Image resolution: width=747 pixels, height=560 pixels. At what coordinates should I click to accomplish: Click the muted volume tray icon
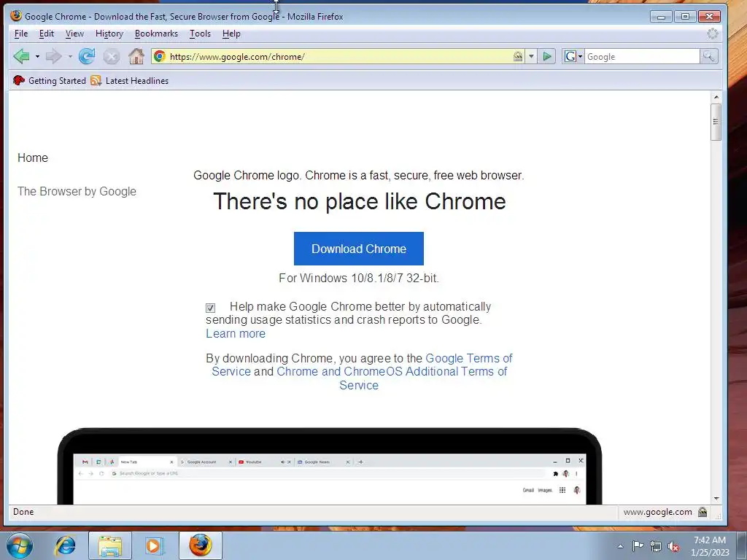point(673,547)
